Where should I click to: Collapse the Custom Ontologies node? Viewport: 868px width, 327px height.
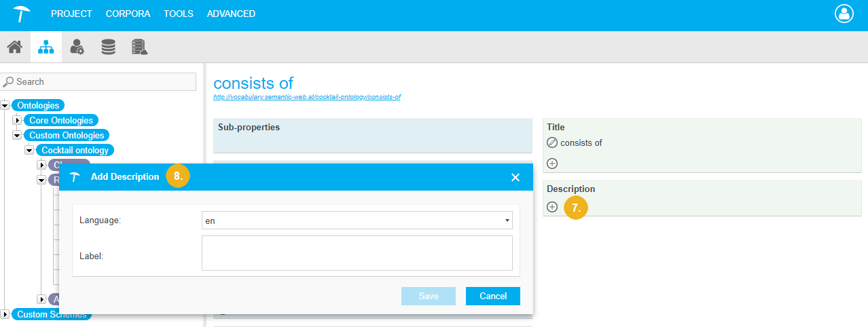tap(17, 136)
